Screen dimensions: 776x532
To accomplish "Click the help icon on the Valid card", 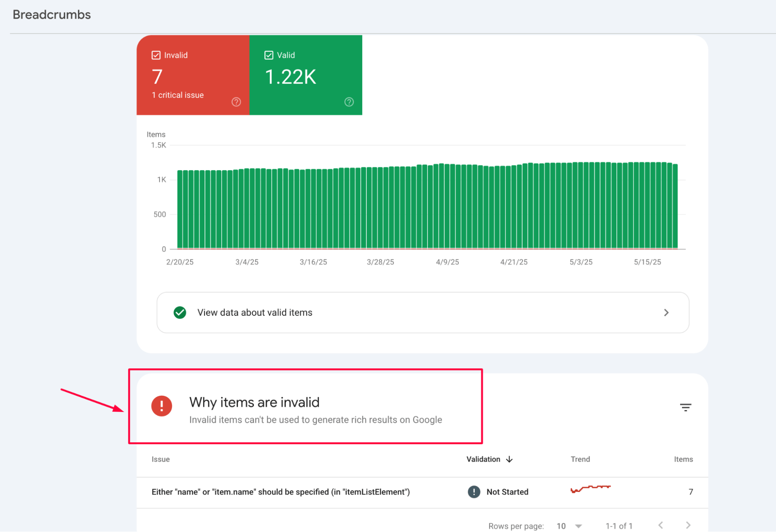I will [349, 102].
